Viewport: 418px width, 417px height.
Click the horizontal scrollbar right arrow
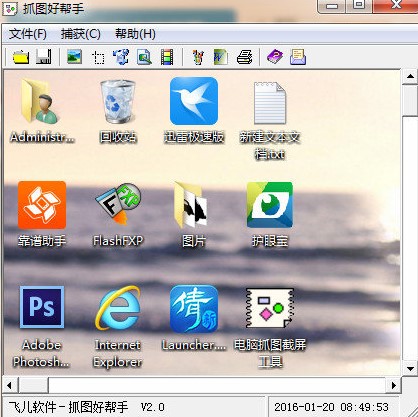pyautogui.click(x=394, y=386)
